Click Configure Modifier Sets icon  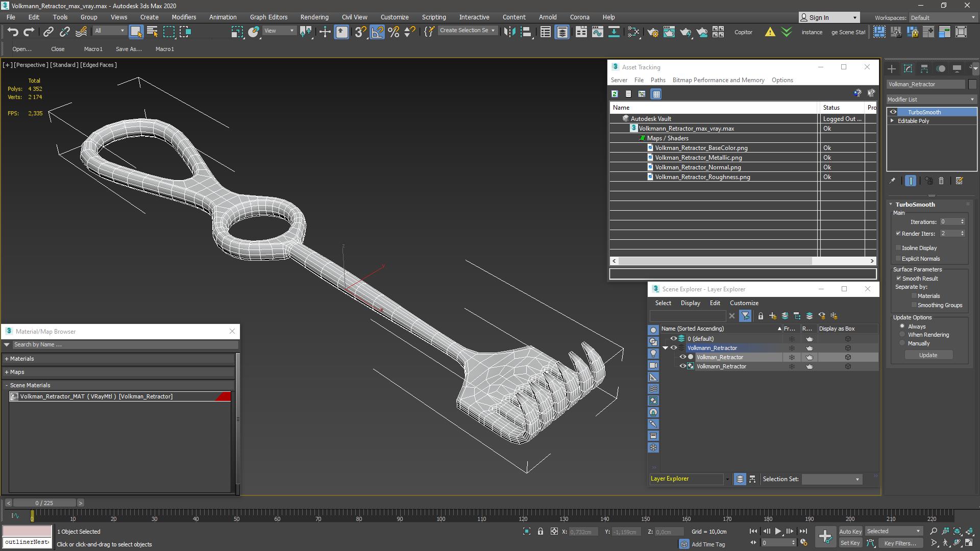[x=959, y=181]
